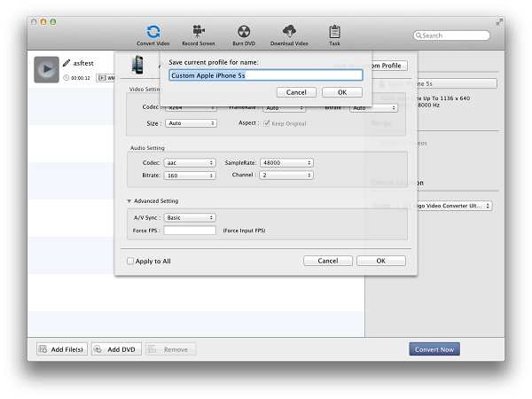Click the iPhone profile icon
The height and width of the screenshot is (399, 532).
tap(137, 64)
